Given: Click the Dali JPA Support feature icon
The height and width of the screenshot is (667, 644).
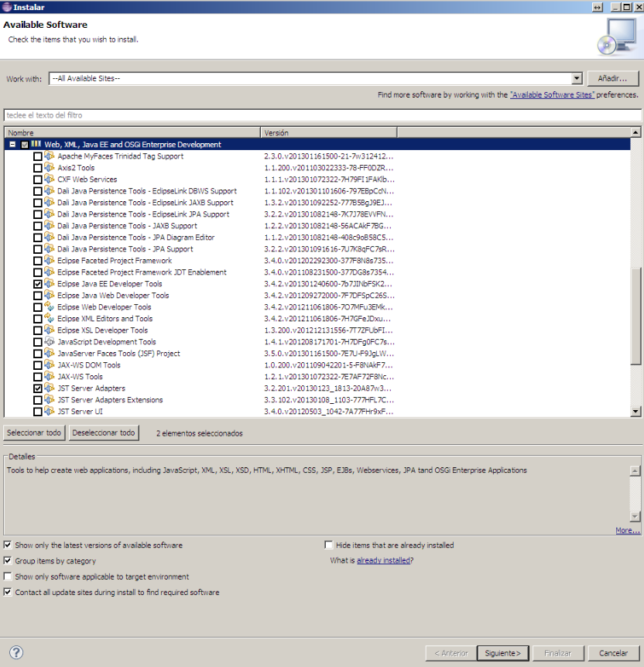Looking at the screenshot, I should [x=50, y=249].
